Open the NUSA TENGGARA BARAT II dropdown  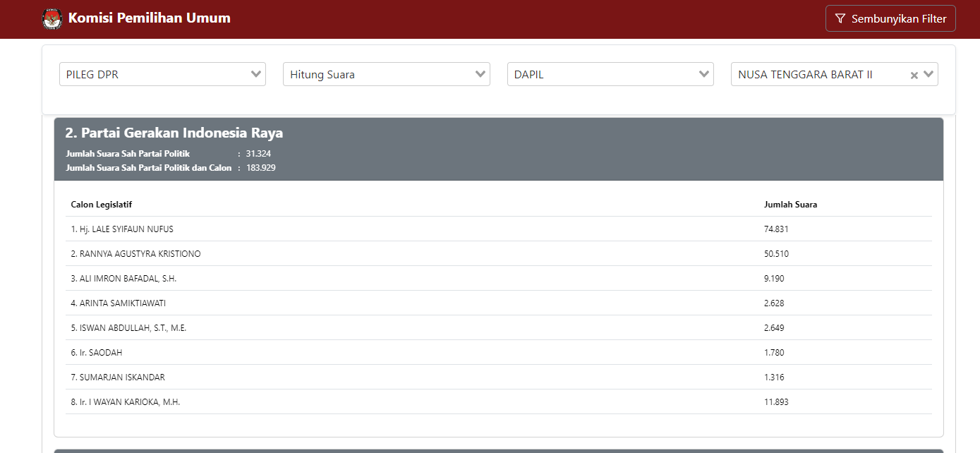click(x=835, y=74)
